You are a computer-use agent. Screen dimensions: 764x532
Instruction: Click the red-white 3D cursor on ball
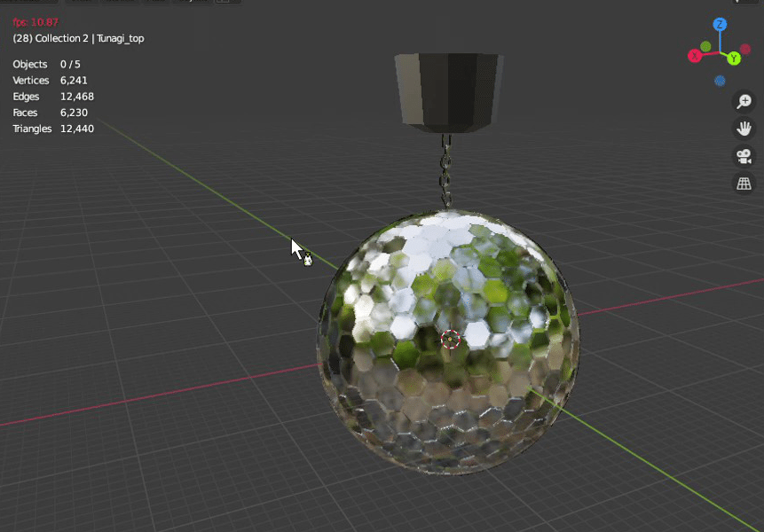point(450,340)
